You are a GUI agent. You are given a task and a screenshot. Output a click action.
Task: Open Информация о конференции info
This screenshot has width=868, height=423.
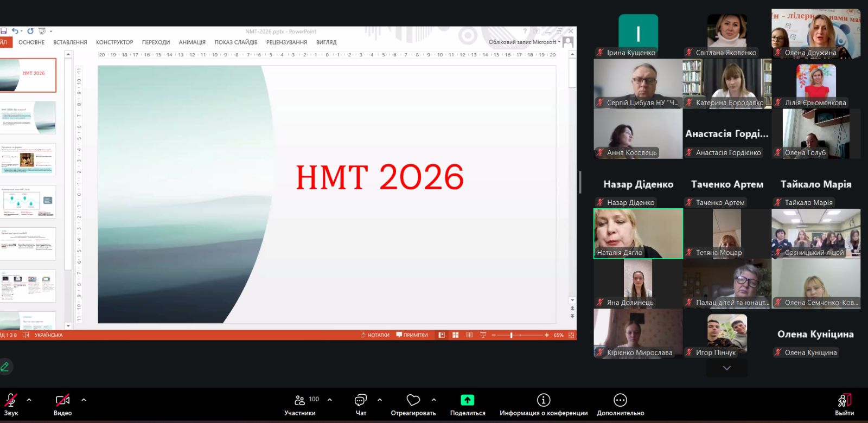pyautogui.click(x=543, y=400)
